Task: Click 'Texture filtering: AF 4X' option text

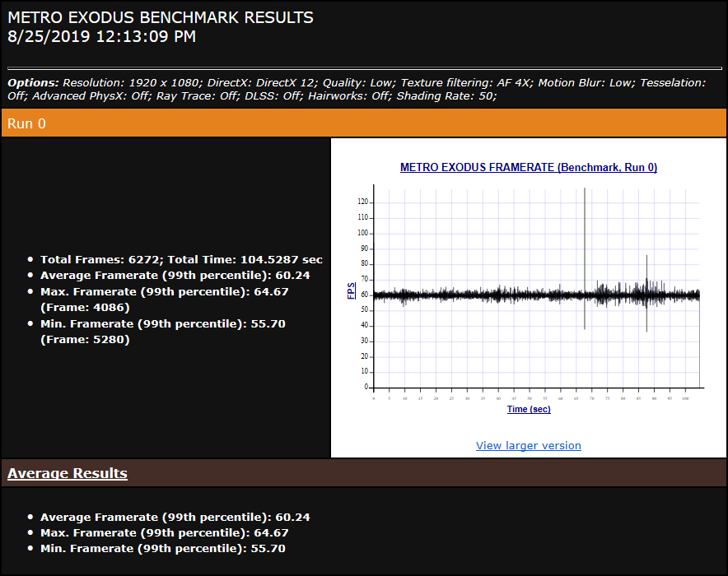Action: (467, 83)
